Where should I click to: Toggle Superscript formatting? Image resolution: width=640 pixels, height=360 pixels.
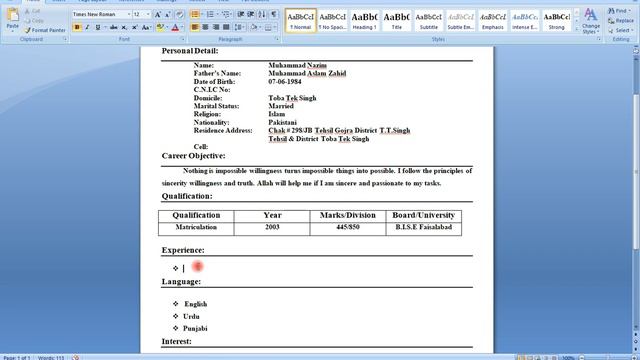pyautogui.click(x=134, y=27)
